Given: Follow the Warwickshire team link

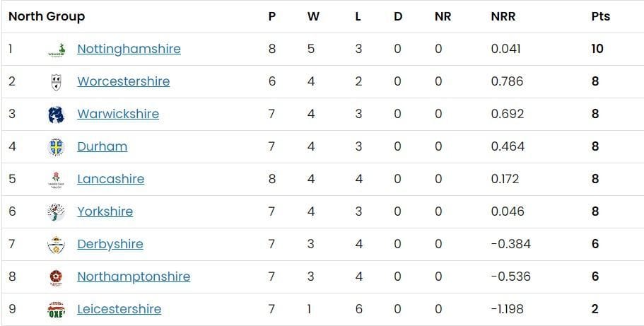Looking at the screenshot, I should [x=118, y=114].
